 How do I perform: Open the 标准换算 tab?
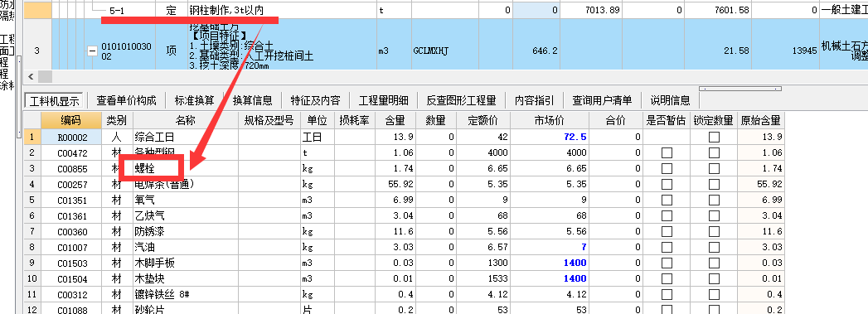(194, 100)
